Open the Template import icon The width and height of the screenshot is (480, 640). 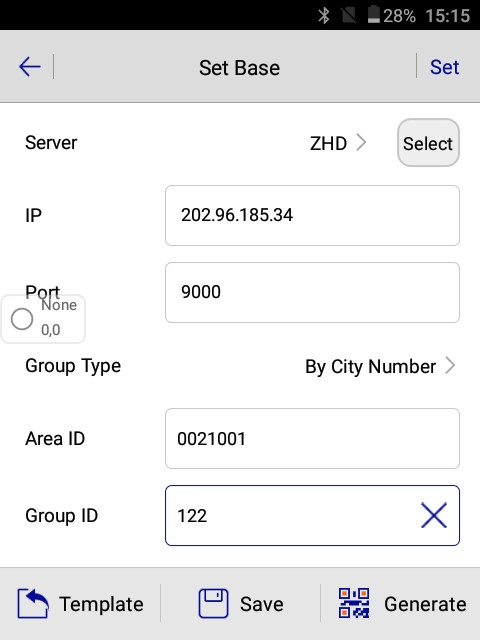(33, 603)
